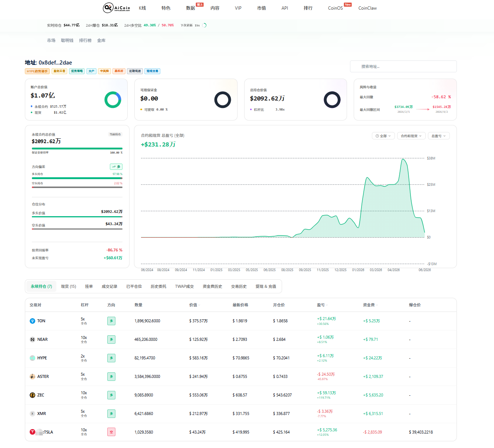
Task: Click the NEAR coin icon
Action: point(32,339)
